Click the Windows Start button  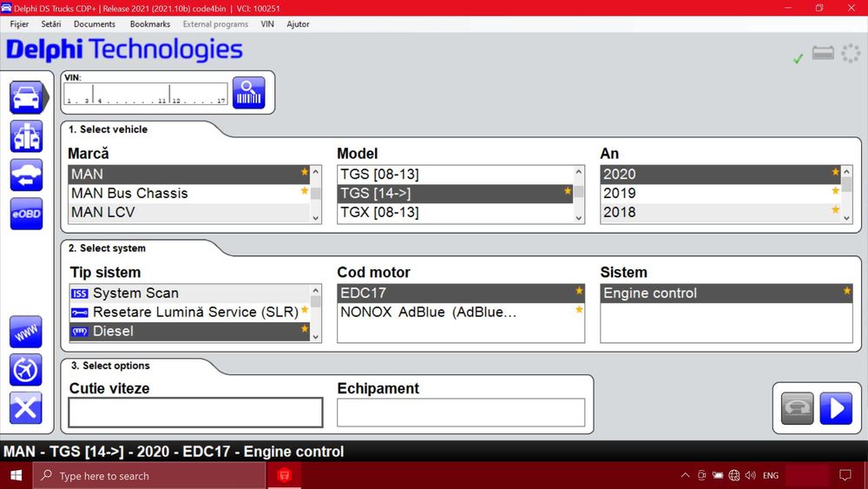(x=16, y=475)
